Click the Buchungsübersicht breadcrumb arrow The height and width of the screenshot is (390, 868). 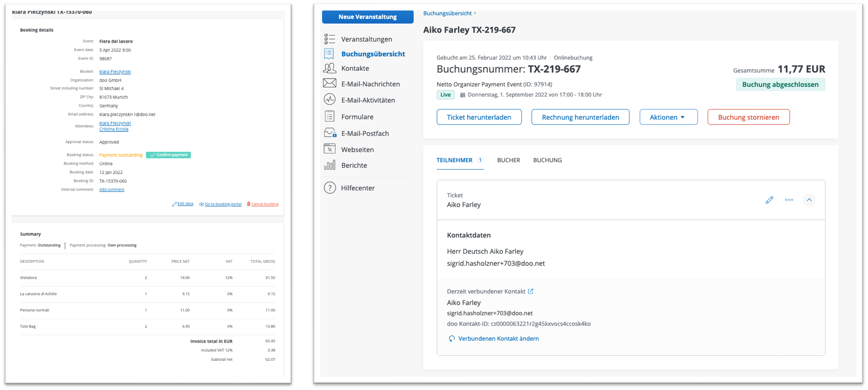[x=475, y=13]
